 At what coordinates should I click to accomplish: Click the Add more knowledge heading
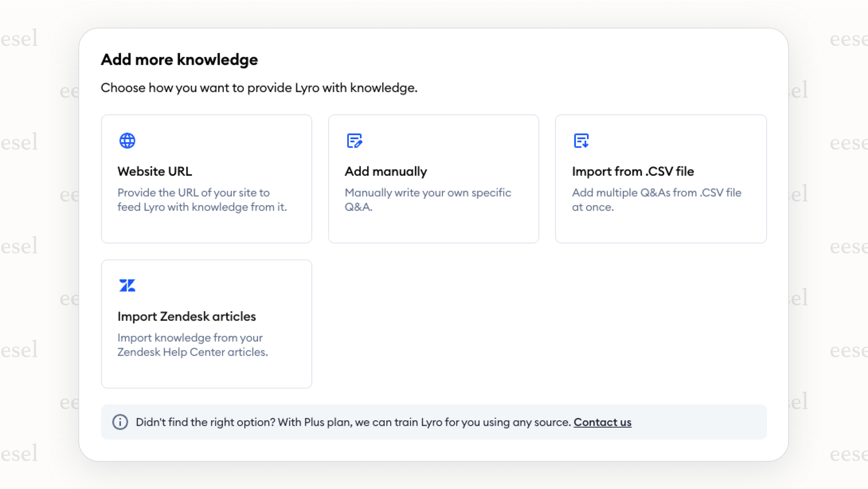pyautogui.click(x=179, y=59)
